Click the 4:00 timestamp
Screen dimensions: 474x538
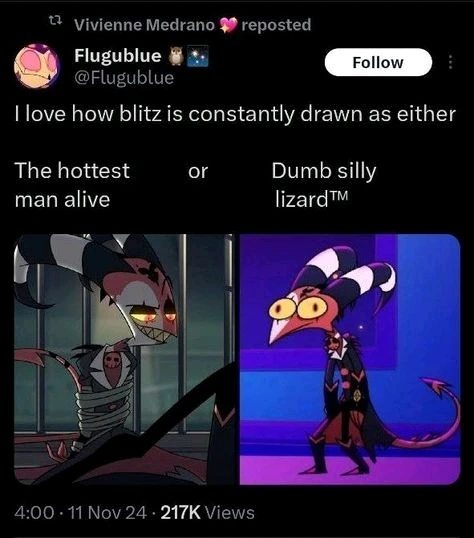[34, 513]
